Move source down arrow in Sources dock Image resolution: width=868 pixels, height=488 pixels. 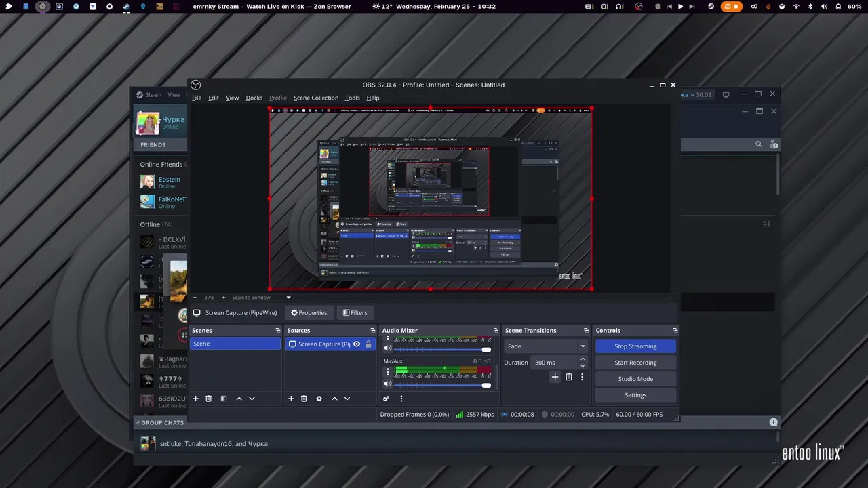click(x=347, y=399)
